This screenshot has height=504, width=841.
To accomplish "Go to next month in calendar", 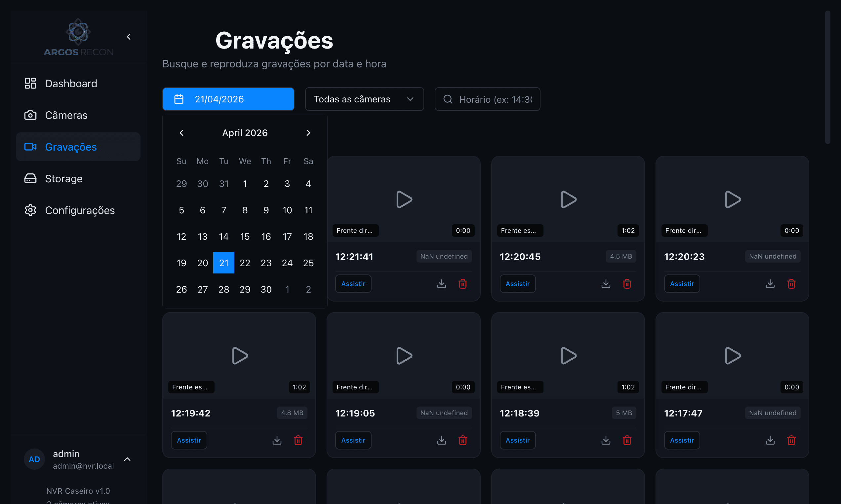I will (308, 133).
